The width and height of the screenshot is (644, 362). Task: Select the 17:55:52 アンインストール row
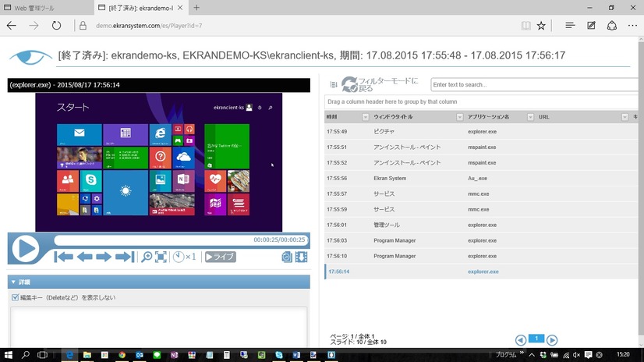coord(481,163)
